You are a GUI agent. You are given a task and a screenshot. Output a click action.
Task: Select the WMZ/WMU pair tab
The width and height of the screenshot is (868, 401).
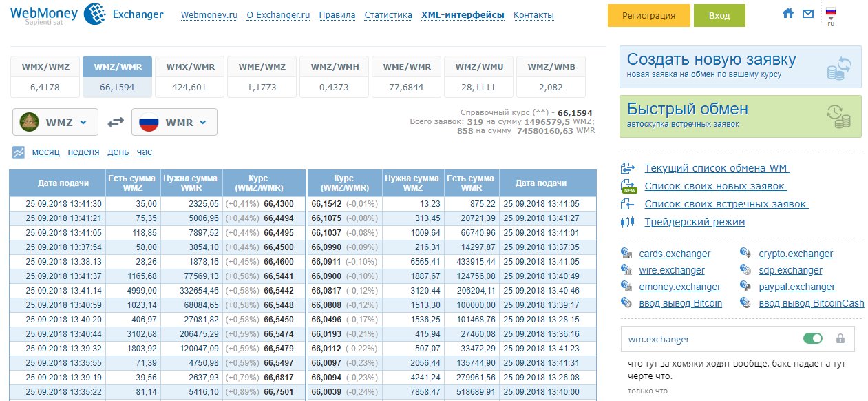(x=479, y=76)
